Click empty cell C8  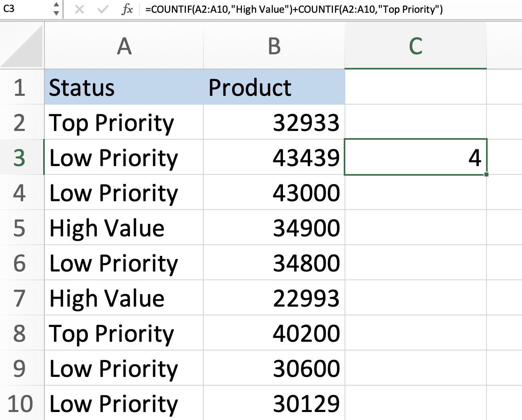tap(416, 333)
